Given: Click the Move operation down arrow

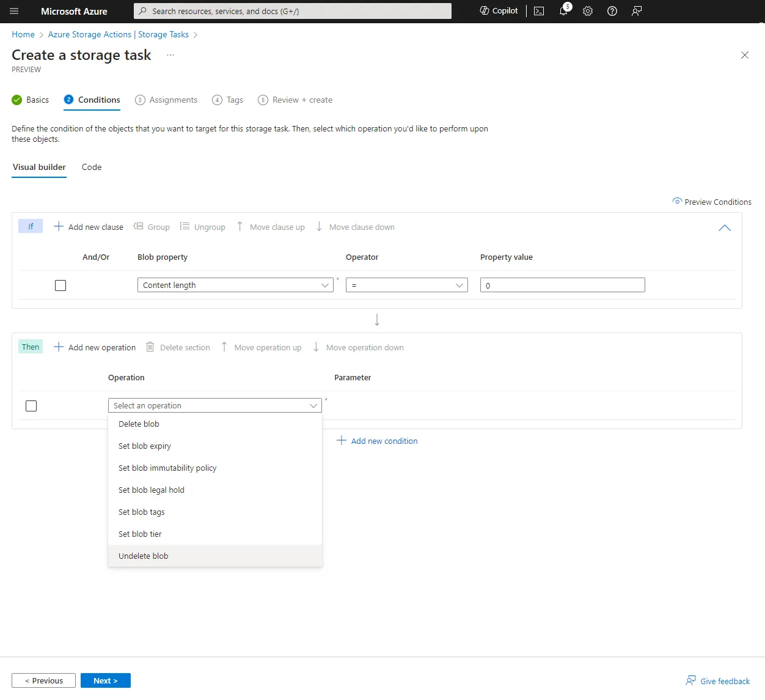Looking at the screenshot, I should [x=316, y=347].
